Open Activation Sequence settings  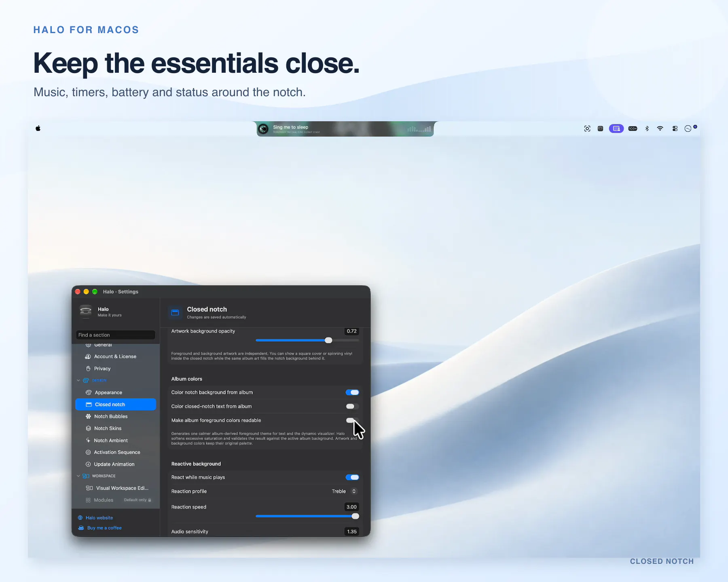click(x=116, y=452)
